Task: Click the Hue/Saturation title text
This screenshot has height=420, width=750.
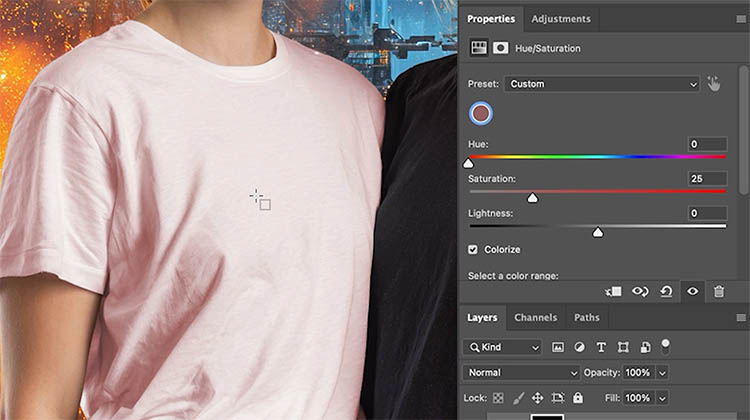Action: (548, 48)
